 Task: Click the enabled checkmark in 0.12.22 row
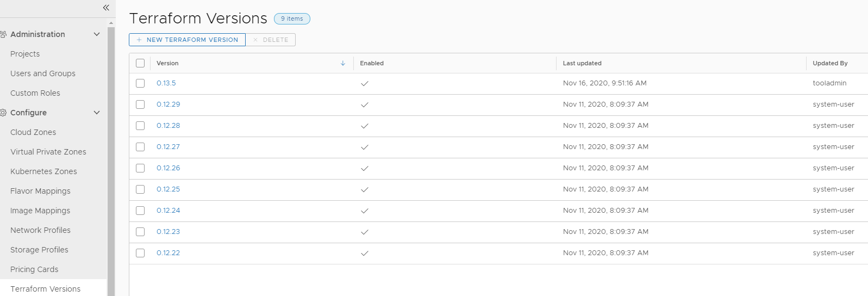(x=365, y=253)
